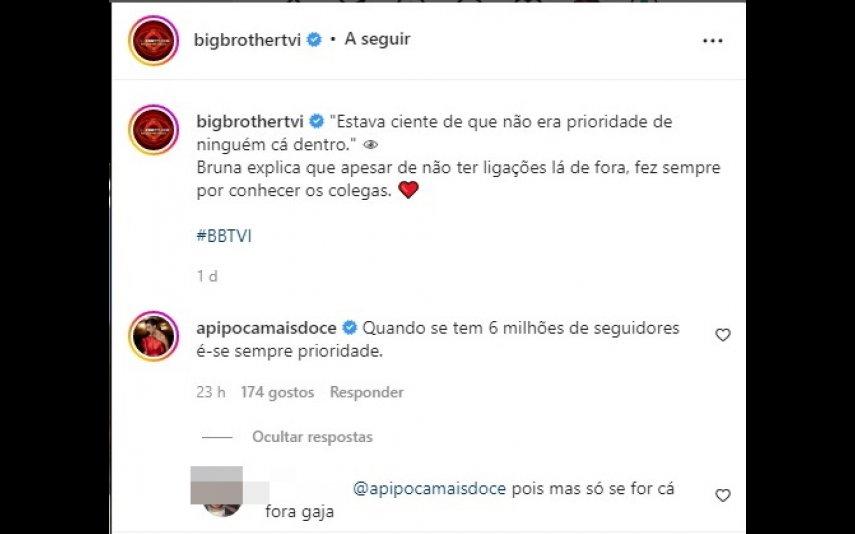
Task: Click the @apipocamaisdoce mention in the reply
Action: [430, 489]
